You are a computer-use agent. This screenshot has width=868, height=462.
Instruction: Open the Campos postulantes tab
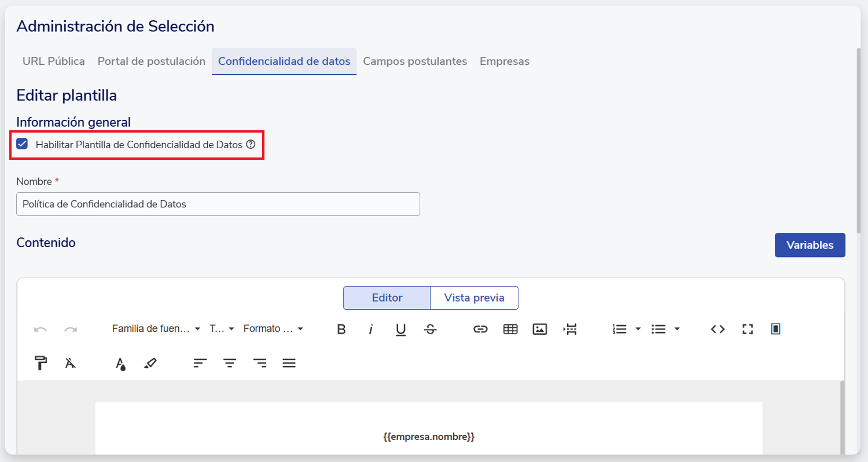(x=415, y=61)
